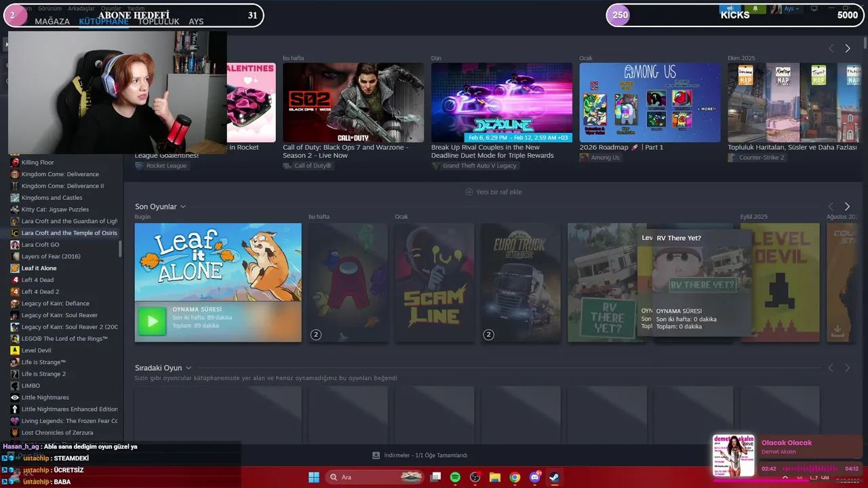This screenshot has width=868, height=488.
Task: Click the Living Legends heart icon
Action: coord(15,421)
